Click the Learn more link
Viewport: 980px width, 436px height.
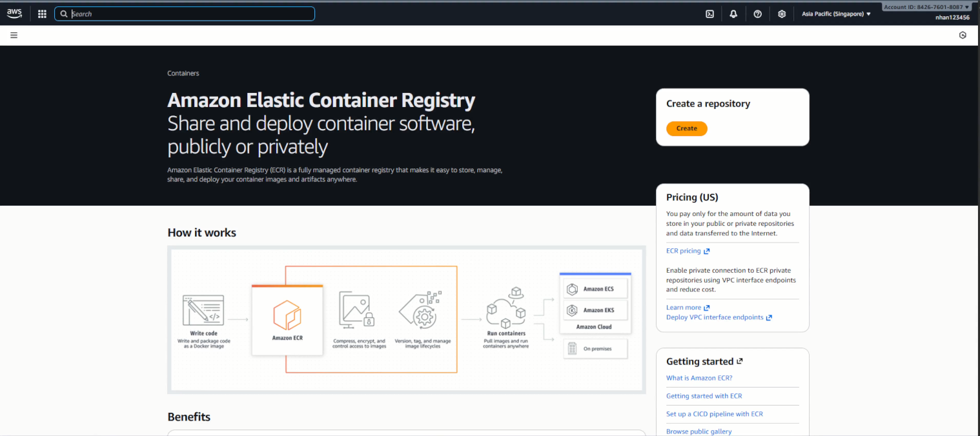pyautogui.click(x=684, y=308)
